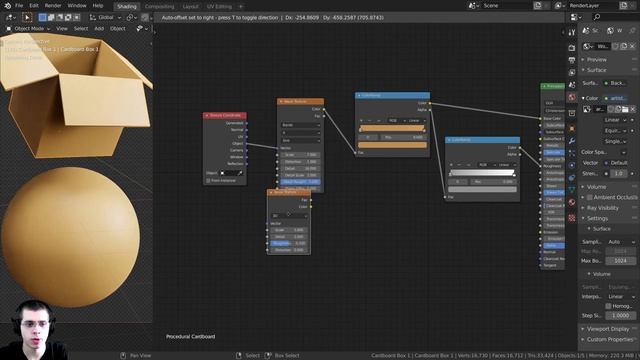Open the viewport Add menu
The width and height of the screenshot is (640, 360).
(99, 29)
